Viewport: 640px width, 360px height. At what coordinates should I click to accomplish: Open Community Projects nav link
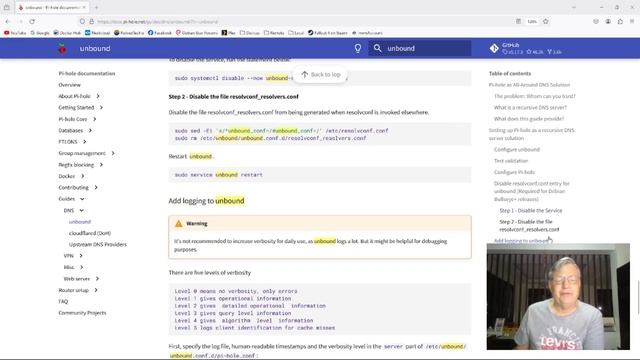click(82, 313)
